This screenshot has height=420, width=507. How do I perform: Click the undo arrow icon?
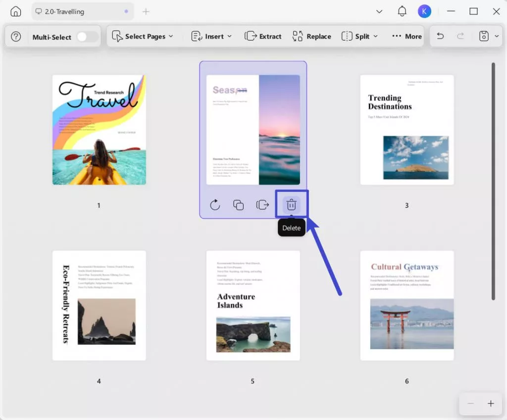440,36
